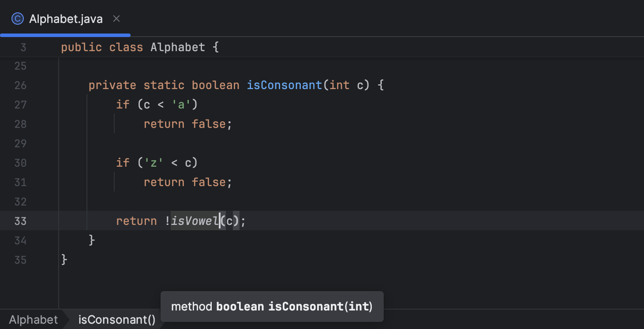Click the isConsonant method name on line 26

(284, 85)
